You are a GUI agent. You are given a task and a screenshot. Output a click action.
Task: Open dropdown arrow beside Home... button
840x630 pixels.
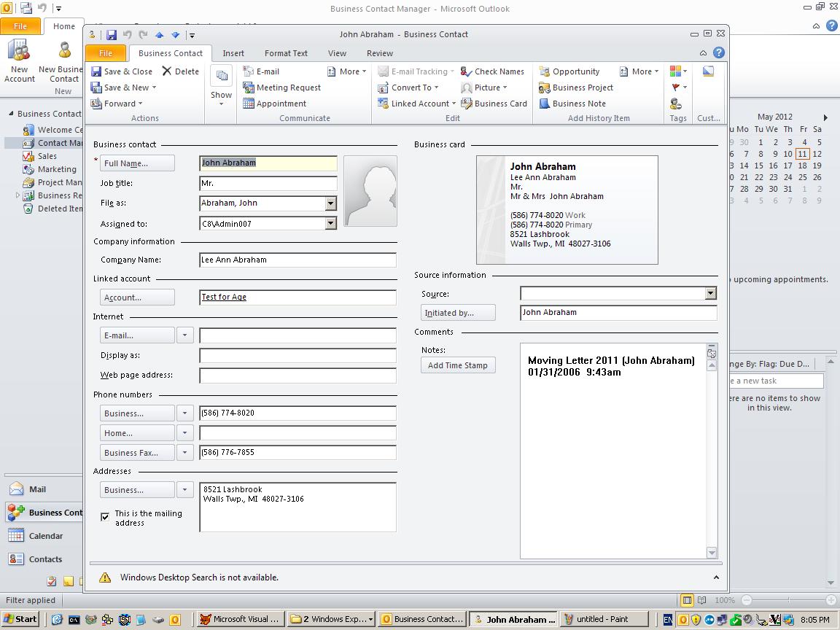tap(184, 433)
